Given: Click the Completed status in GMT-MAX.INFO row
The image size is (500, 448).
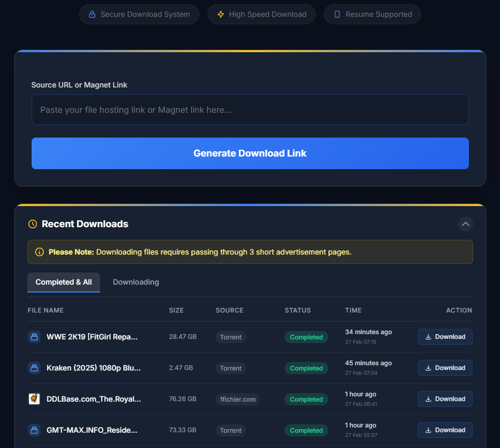Looking at the screenshot, I should click(306, 431).
